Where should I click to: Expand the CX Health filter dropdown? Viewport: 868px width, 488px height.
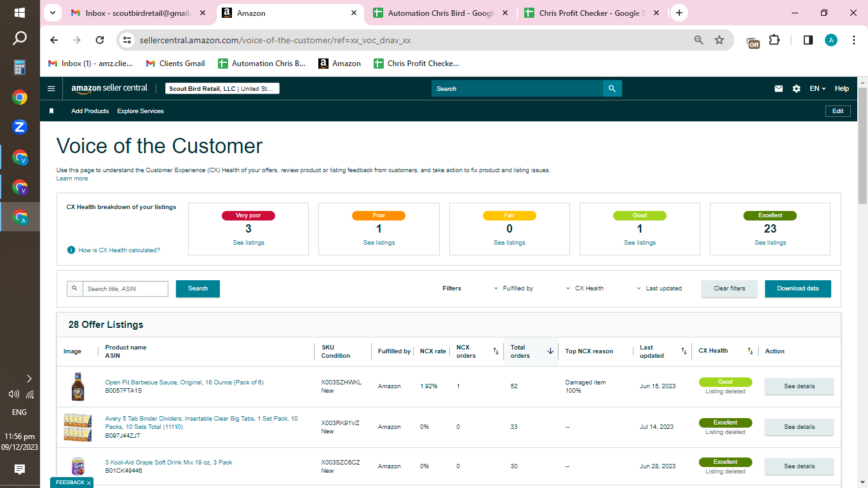[x=585, y=288]
